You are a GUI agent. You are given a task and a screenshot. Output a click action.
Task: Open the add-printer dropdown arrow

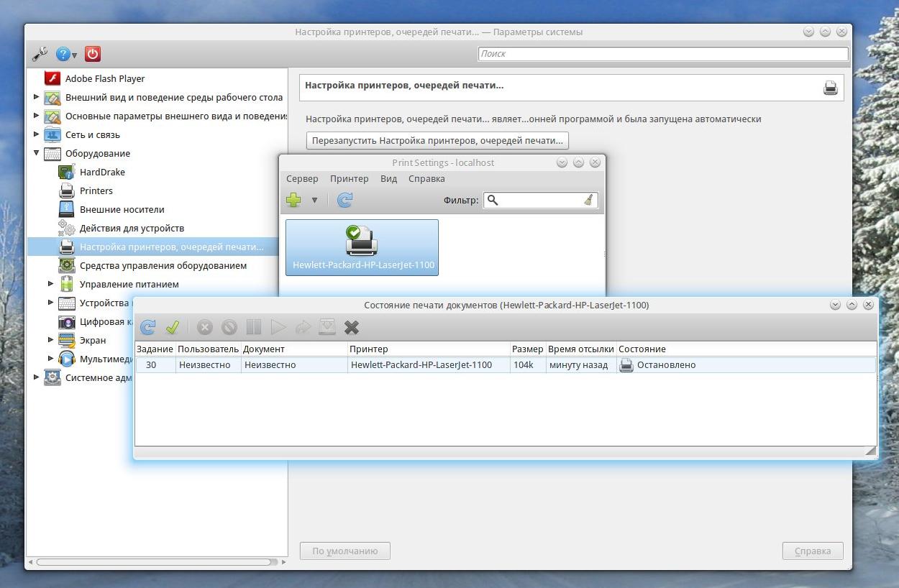pos(314,200)
